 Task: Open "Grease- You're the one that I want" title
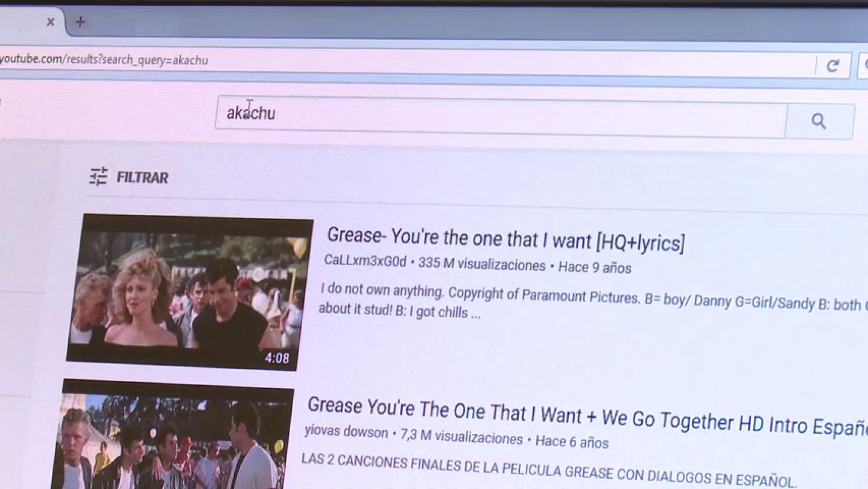505,238
